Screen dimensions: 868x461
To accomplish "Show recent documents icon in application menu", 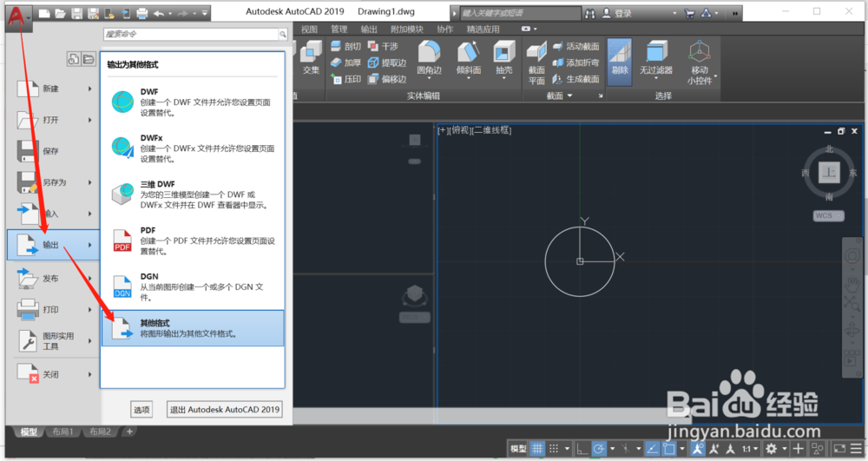I will pyautogui.click(x=74, y=59).
